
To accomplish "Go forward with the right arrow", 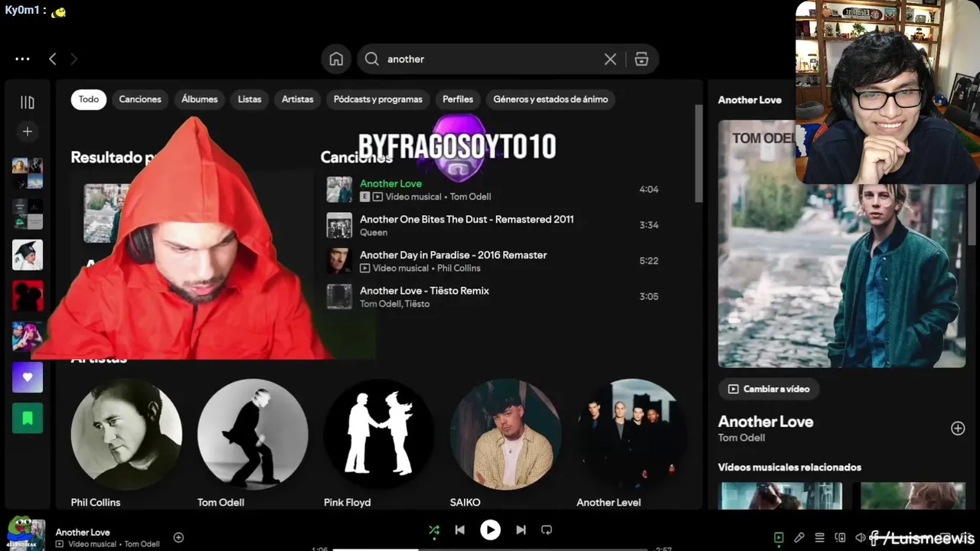I will coord(73,59).
